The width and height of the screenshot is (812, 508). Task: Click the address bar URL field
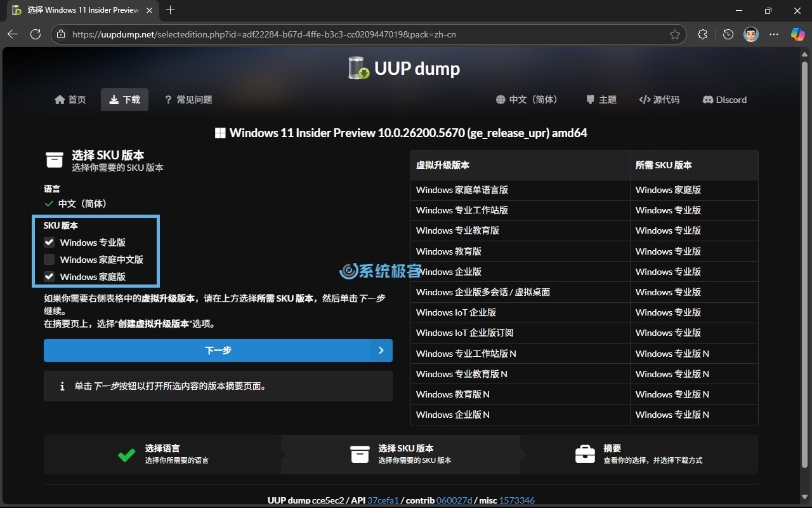point(368,34)
